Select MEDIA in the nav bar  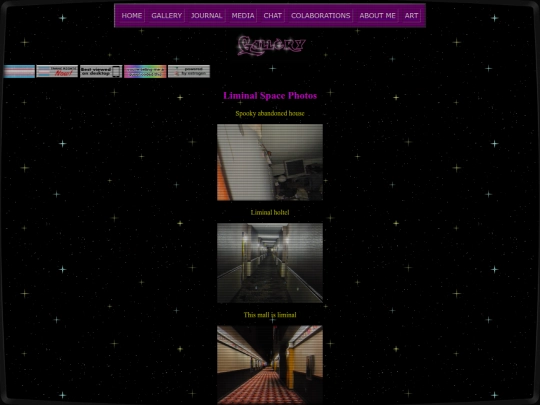pyautogui.click(x=243, y=15)
